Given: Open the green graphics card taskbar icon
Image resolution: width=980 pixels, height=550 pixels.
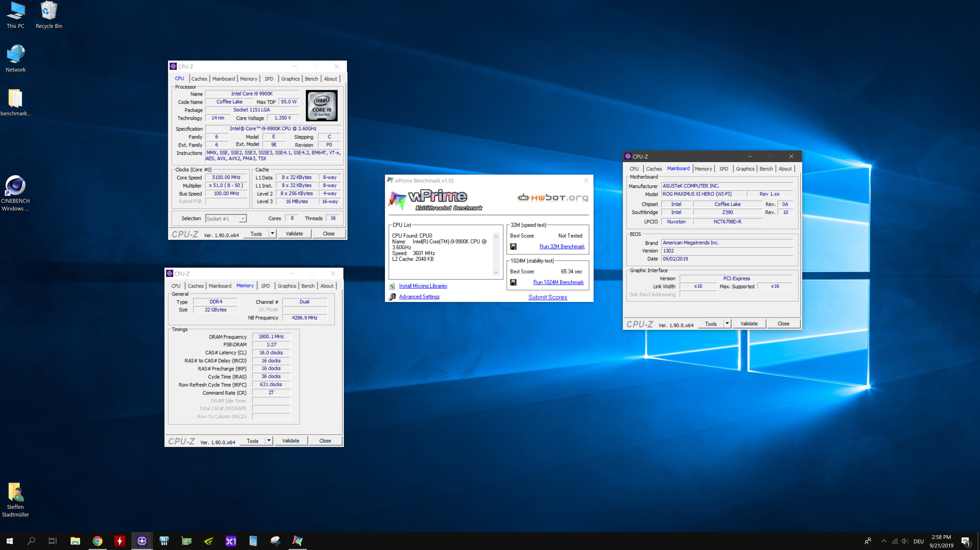Looking at the screenshot, I should (x=186, y=541).
